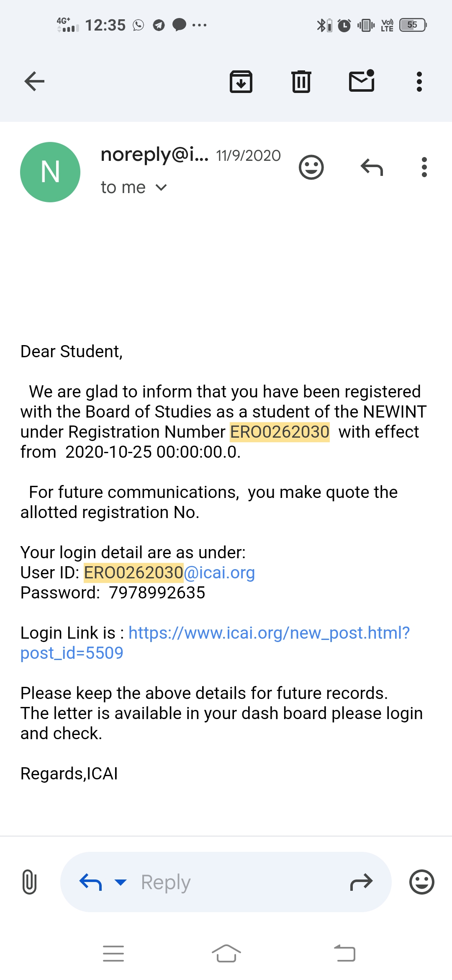Open emoji picker at bottom right
452x980 pixels.
(421, 882)
